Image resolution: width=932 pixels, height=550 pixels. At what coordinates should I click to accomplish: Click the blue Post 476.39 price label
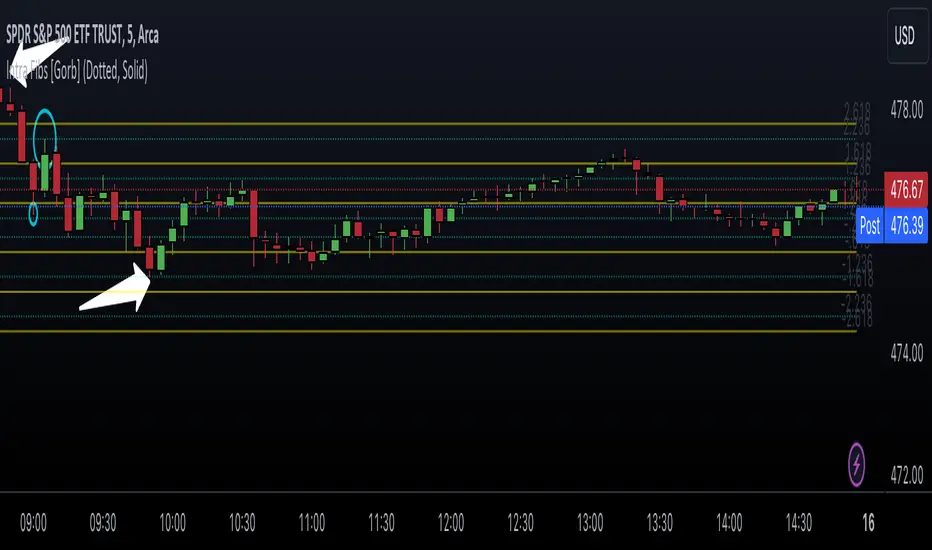pyautogui.click(x=893, y=225)
